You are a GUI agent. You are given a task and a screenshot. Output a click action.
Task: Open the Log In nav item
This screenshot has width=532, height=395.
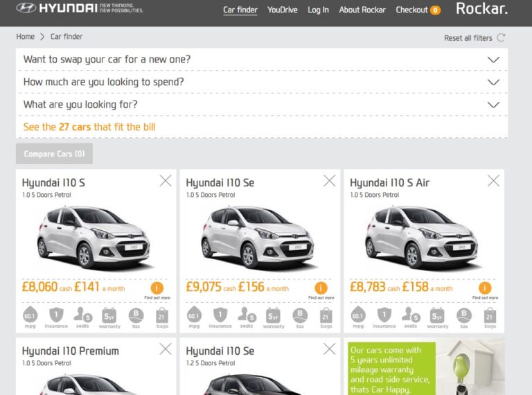coord(318,10)
